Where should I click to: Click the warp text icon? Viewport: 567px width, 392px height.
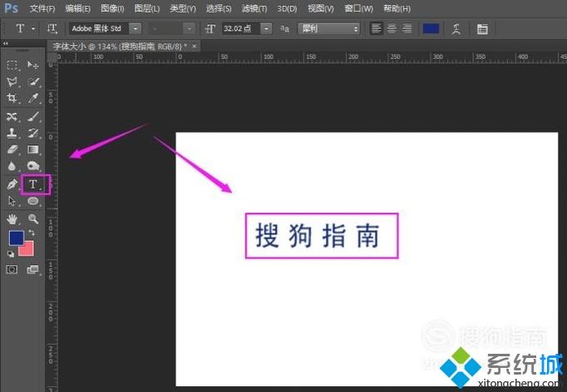[x=456, y=28]
